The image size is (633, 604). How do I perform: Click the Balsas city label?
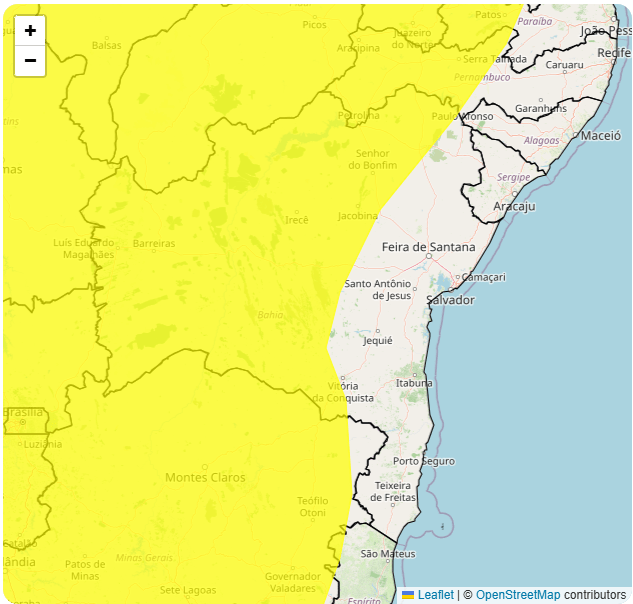(x=107, y=45)
